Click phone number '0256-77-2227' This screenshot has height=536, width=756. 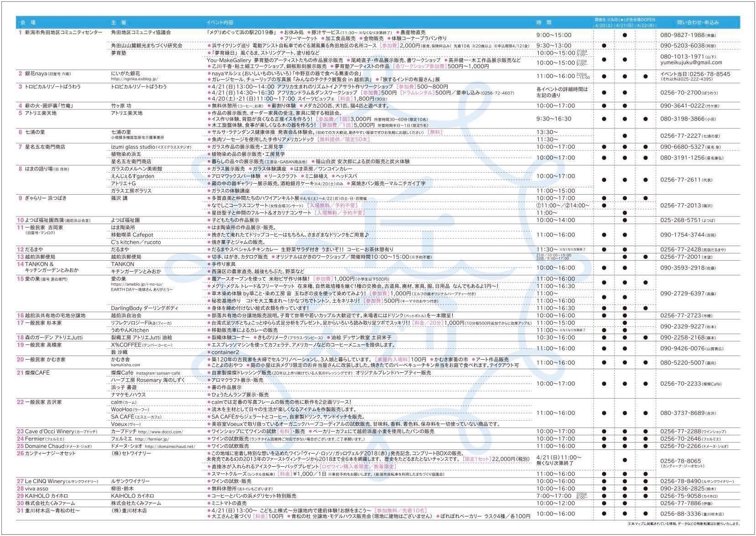click(681, 136)
